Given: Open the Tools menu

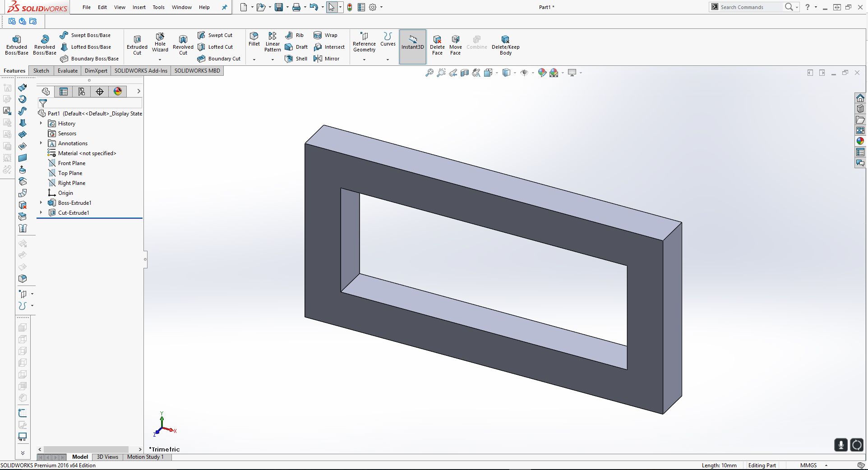Looking at the screenshot, I should tap(158, 7).
